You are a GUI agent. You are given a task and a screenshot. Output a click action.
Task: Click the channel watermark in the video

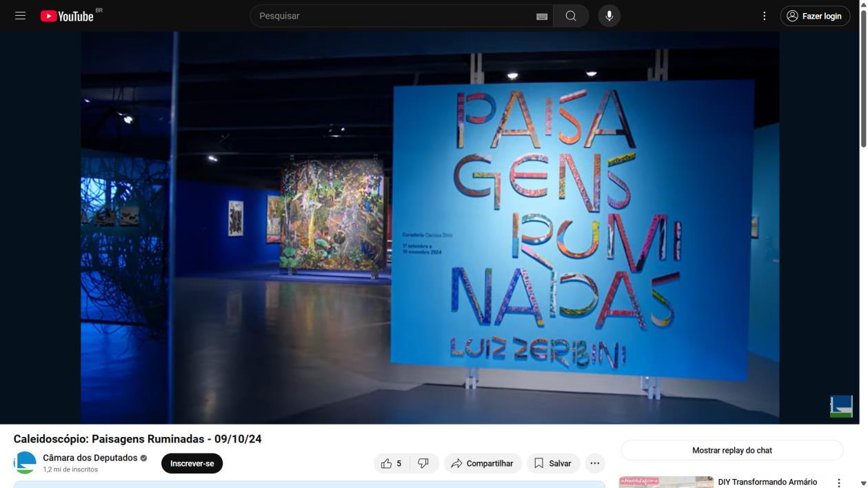tap(841, 406)
